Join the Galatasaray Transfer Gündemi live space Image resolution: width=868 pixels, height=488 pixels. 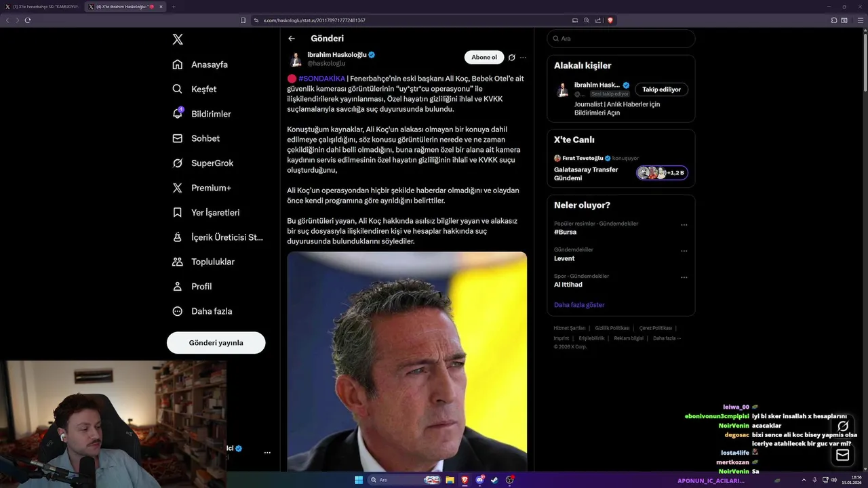[586, 174]
